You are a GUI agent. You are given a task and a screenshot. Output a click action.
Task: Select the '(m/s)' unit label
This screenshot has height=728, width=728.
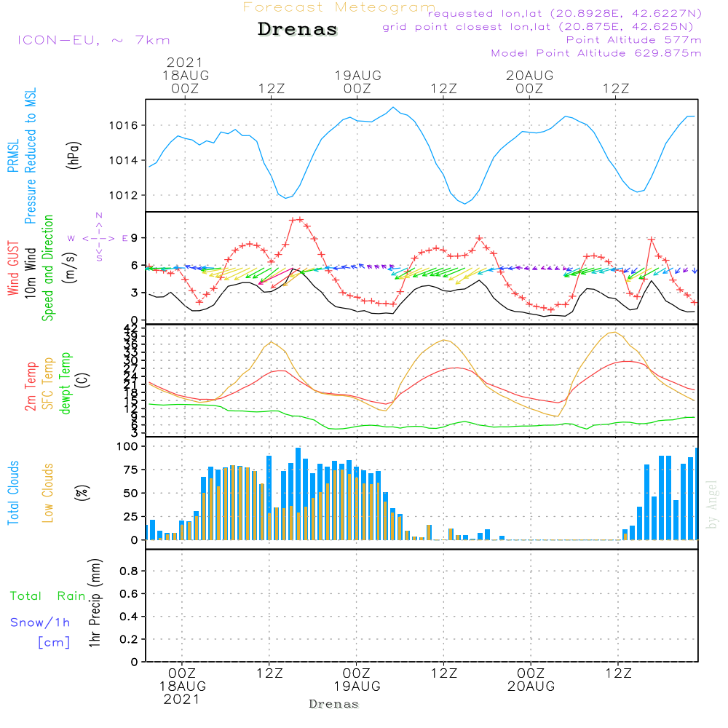coord(70,268)
